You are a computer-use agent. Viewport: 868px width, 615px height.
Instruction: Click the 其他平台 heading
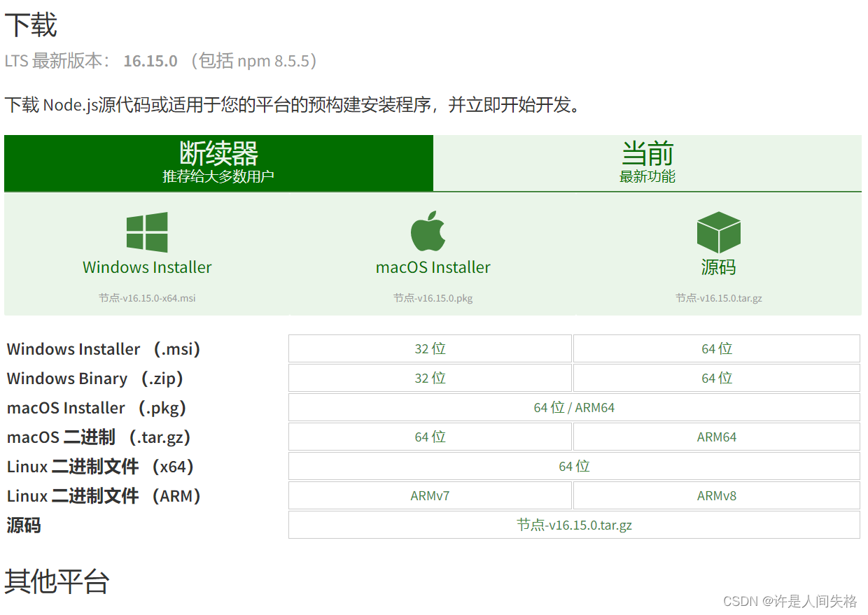(57, 581)
